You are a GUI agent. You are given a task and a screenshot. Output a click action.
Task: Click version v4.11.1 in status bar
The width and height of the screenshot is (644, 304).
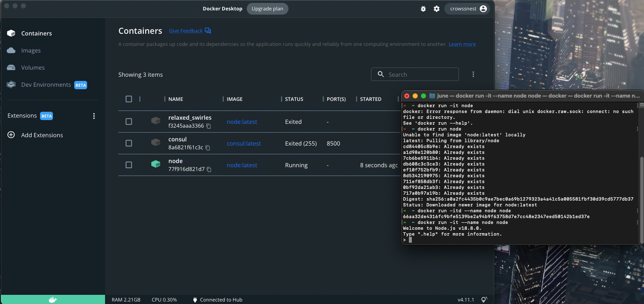click(466, 300)
